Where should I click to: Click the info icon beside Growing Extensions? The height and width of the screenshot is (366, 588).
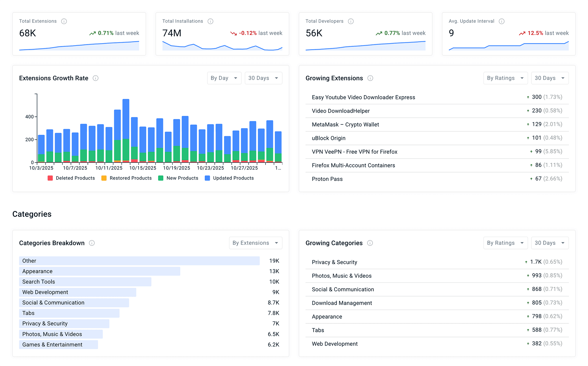[370, 78]
